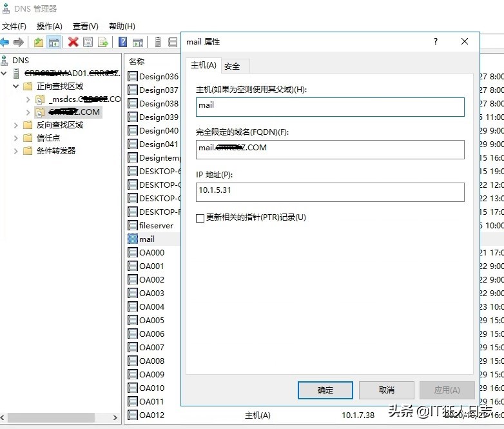Viewport: 504px width, 429px height.
Task: Click the blue Help question icon
Action: [123, 42]
